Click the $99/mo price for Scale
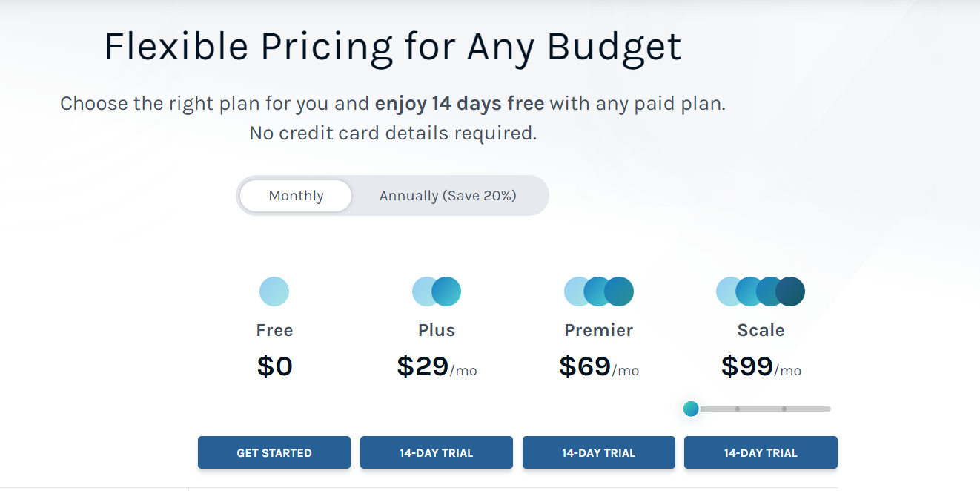Screen dimensions: 980x491 (761, 366)
